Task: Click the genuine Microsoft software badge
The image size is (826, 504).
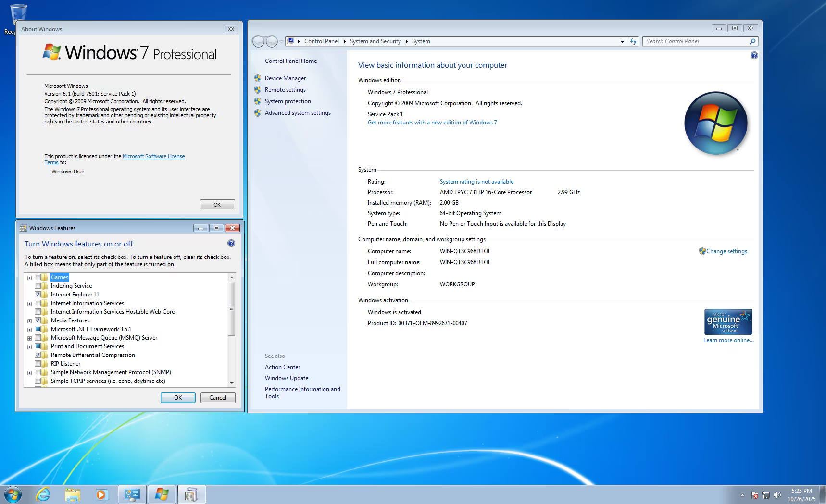Action: tap(728, 322)
